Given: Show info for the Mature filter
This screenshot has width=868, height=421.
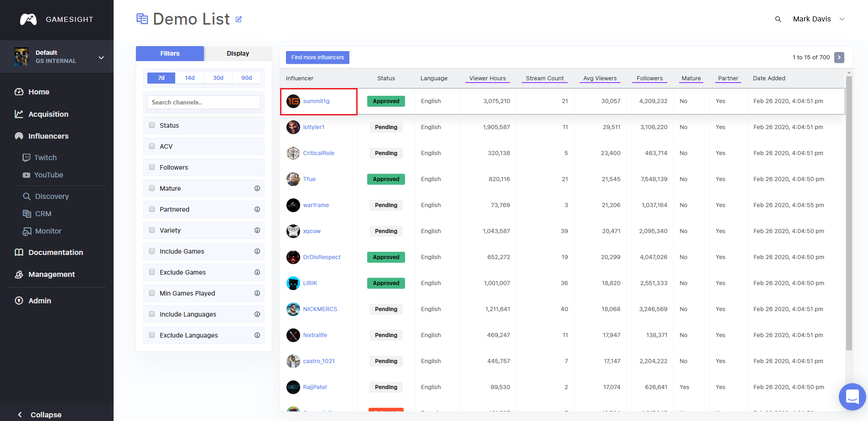Looking at the screenshot, I should click(x=257, y=188).
